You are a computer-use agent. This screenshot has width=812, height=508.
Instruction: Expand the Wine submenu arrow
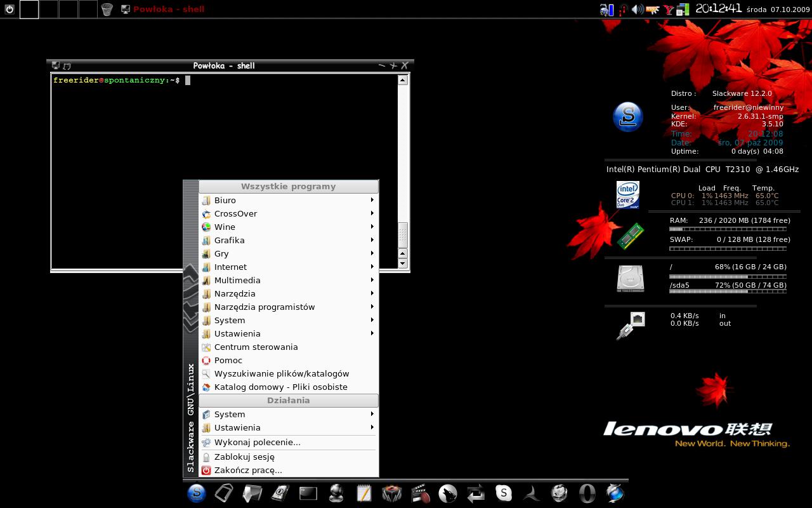click(372, 227)
